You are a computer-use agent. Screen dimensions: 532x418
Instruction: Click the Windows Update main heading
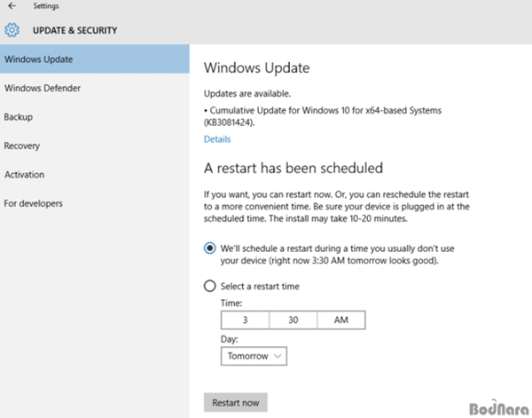coord(257,68)
